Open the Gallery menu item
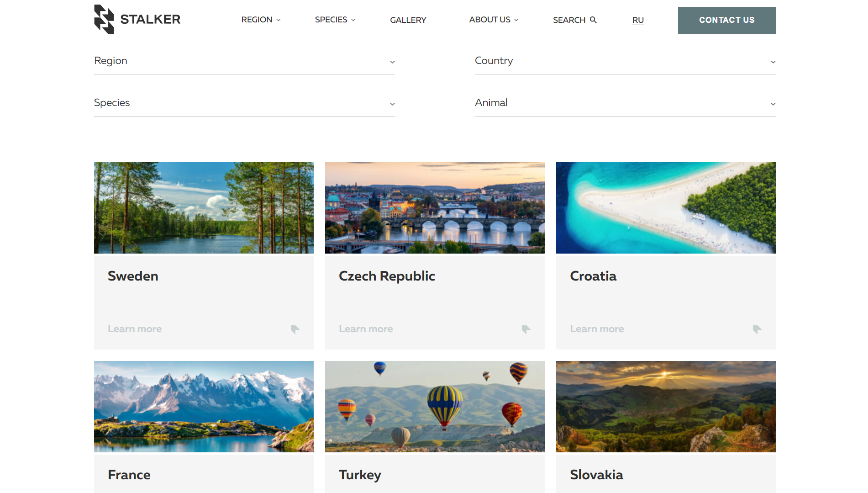The height and width of the screenshot is (493, 868). 408,20
